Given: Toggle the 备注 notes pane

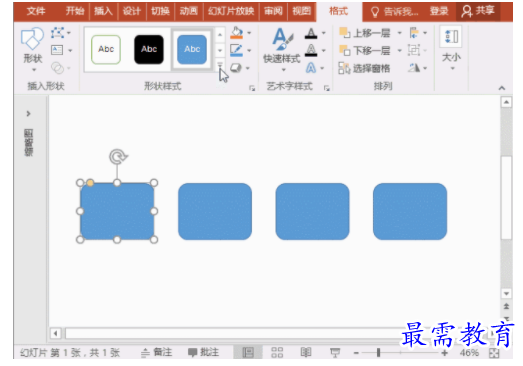Looking at the screenshot, I should coord(156,352).
